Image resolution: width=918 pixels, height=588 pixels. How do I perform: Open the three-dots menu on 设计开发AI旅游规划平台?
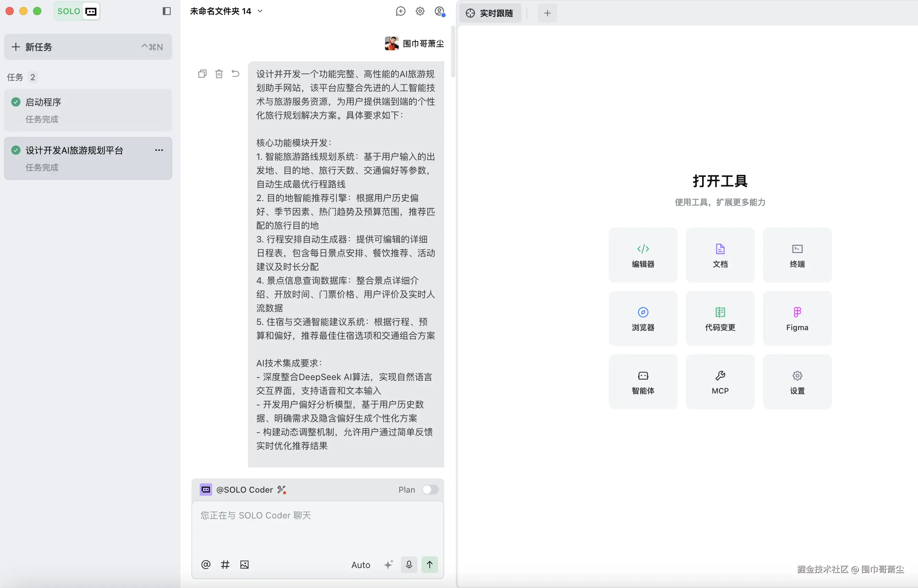tap(159, 150)
